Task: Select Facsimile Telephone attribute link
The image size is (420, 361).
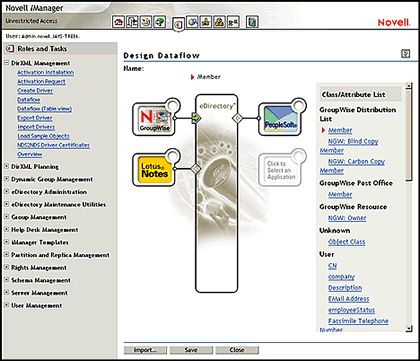Action: (x=358, y=321)
